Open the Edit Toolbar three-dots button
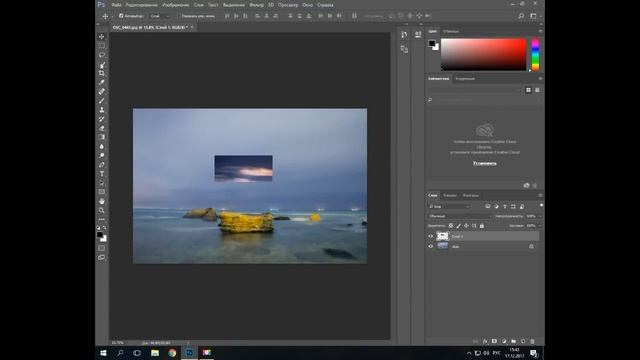640x360 pixels. click(102, 220)
